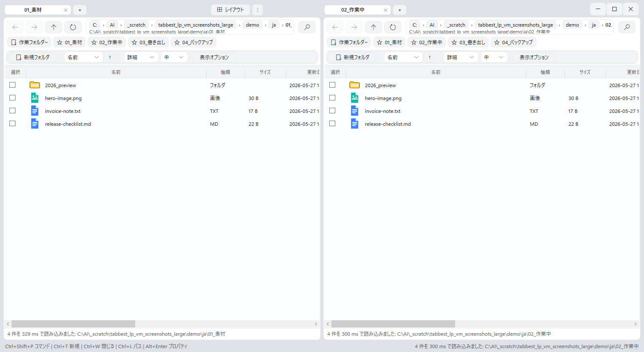Toggle ascending sort arrow in left pane

tap(110, 57)
